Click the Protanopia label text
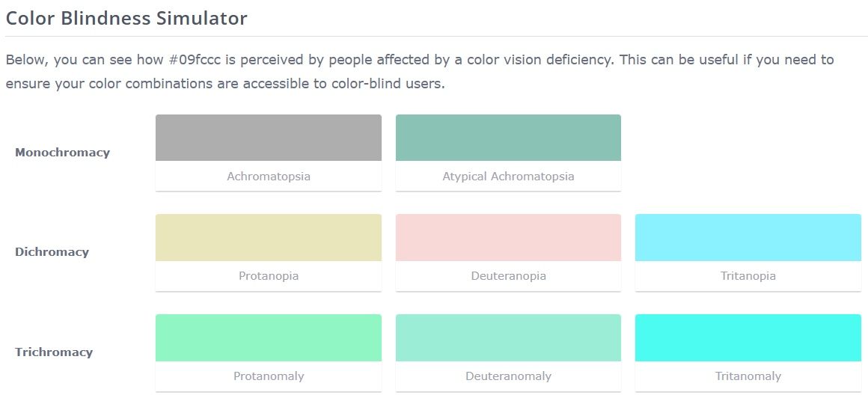 pyautogui.click(x=269, y=276)
